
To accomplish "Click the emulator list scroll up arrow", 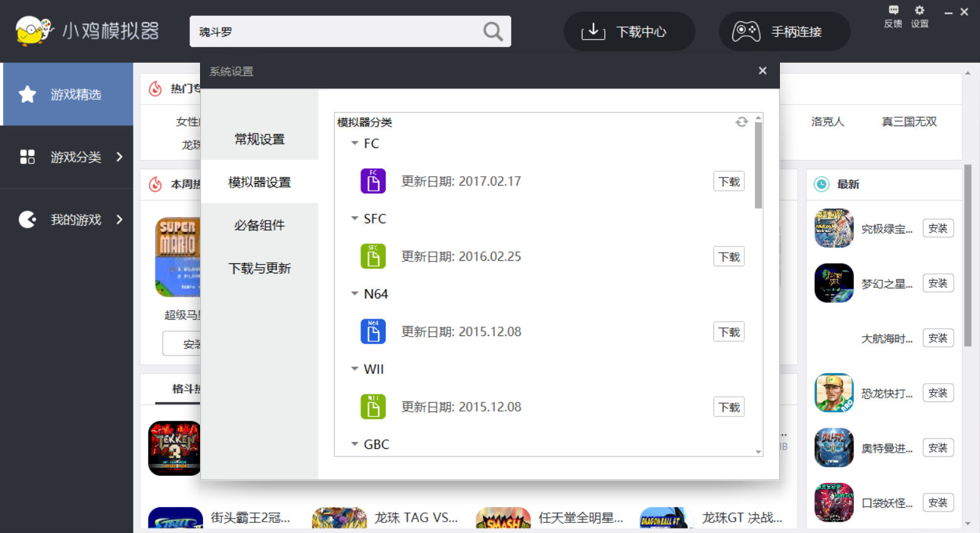I will (x=758, y=118).
